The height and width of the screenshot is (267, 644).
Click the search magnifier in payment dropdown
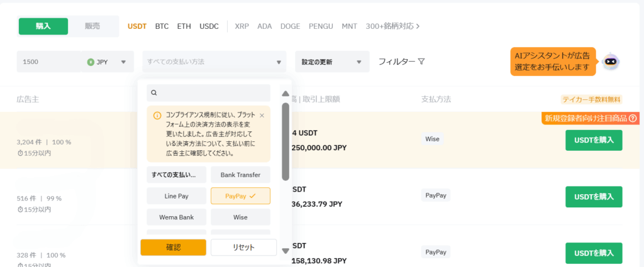pyautogui.click(x=154, y=93)
